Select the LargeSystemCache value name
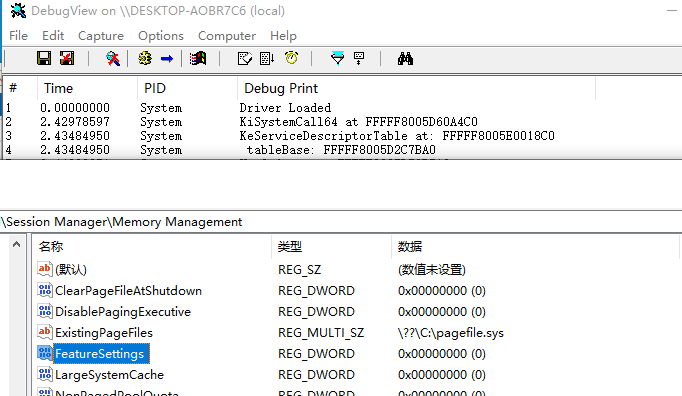 click(x=109, y=375)
